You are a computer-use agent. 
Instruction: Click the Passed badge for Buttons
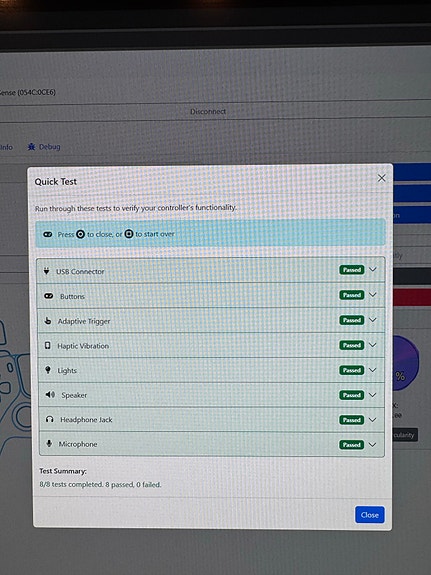tap(351, 295)
